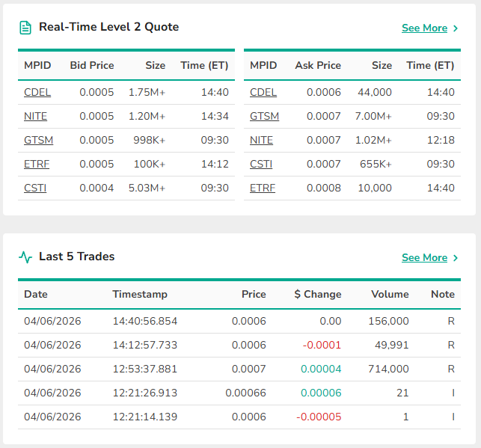Image resolution: width=481 pixels, height=448 pixels.
Task: Click chevron arrow next to Last 5 Trades See More
Action: pos(456,258)
